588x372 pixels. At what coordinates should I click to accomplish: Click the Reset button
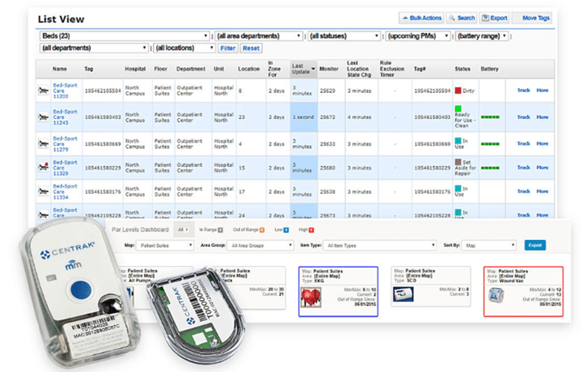pos(251,48)
